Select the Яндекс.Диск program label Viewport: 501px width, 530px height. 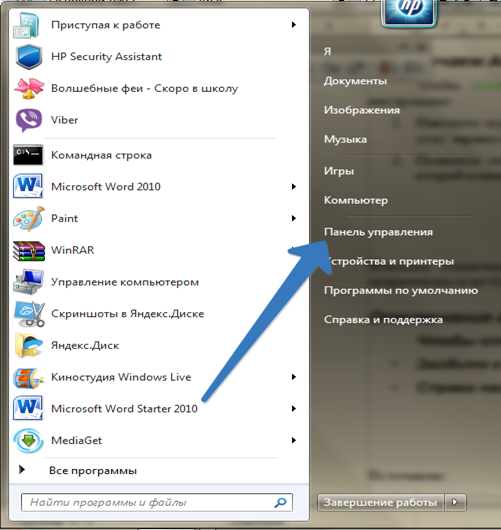pos(85,345)
